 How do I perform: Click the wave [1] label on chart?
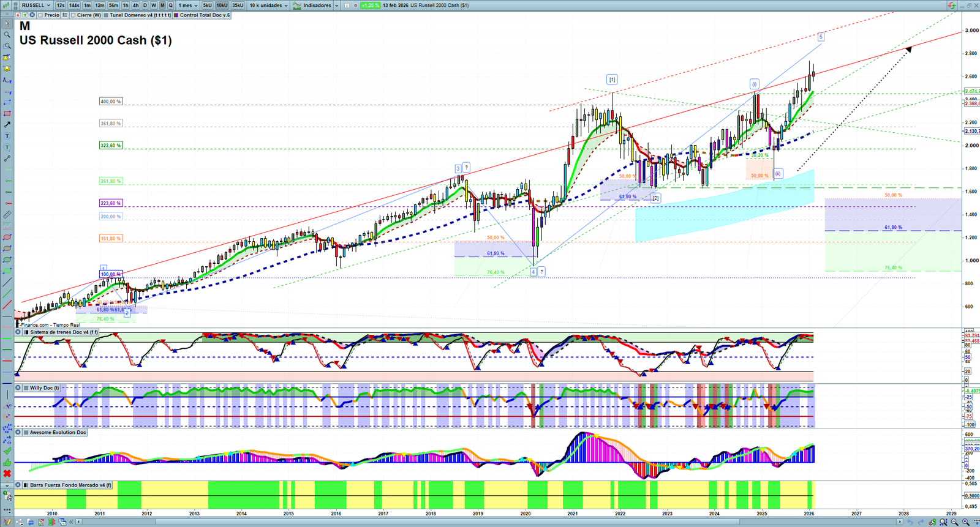pyautogui.click(x=612, y=80)
